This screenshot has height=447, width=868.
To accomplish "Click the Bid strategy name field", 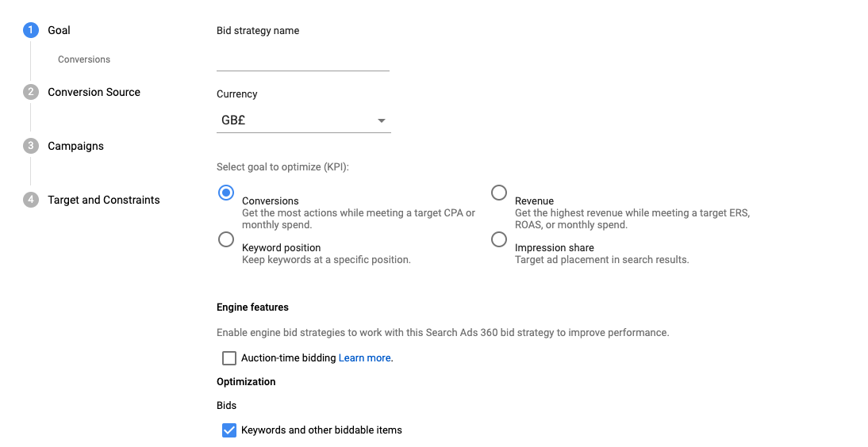I will coord(302,59).
